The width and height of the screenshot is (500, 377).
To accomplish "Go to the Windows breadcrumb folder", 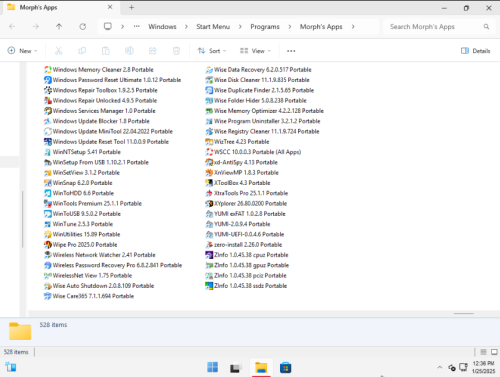I will coord(162,27).
